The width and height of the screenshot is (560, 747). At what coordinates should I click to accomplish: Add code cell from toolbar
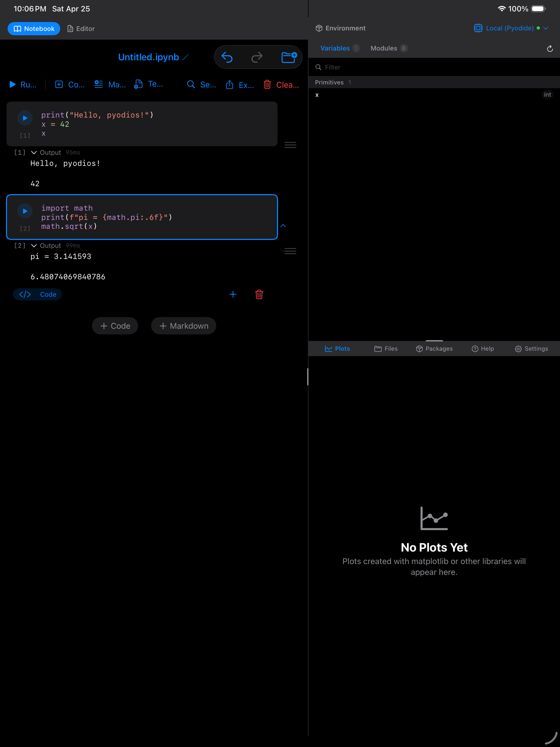click(70, 84)
